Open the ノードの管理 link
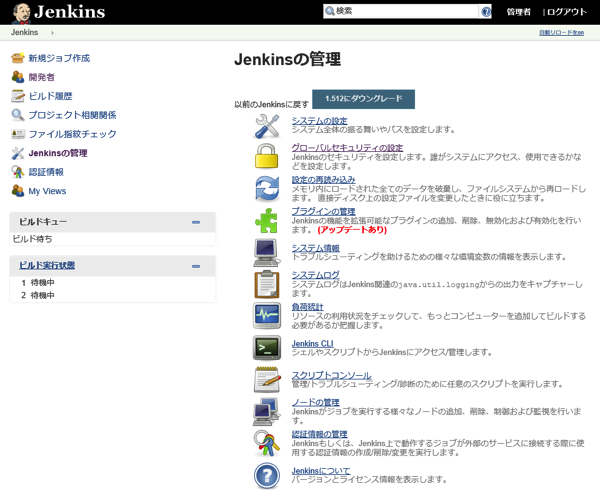The width and height of the screenshot is (600, 491). pos(316,402)
